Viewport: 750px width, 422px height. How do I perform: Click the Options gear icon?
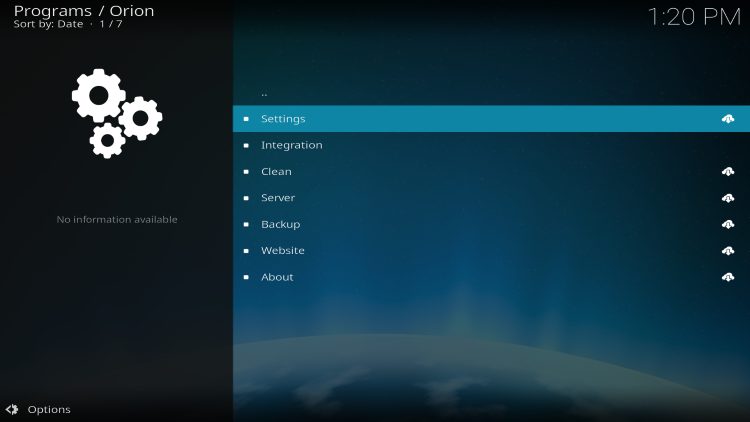click(x=12, y=410)
